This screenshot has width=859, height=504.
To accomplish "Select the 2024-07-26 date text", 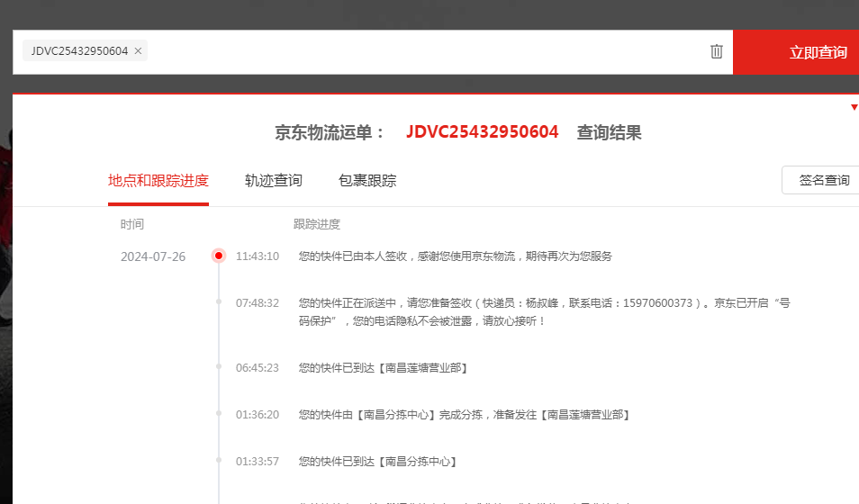I will [x=153, y=256].
